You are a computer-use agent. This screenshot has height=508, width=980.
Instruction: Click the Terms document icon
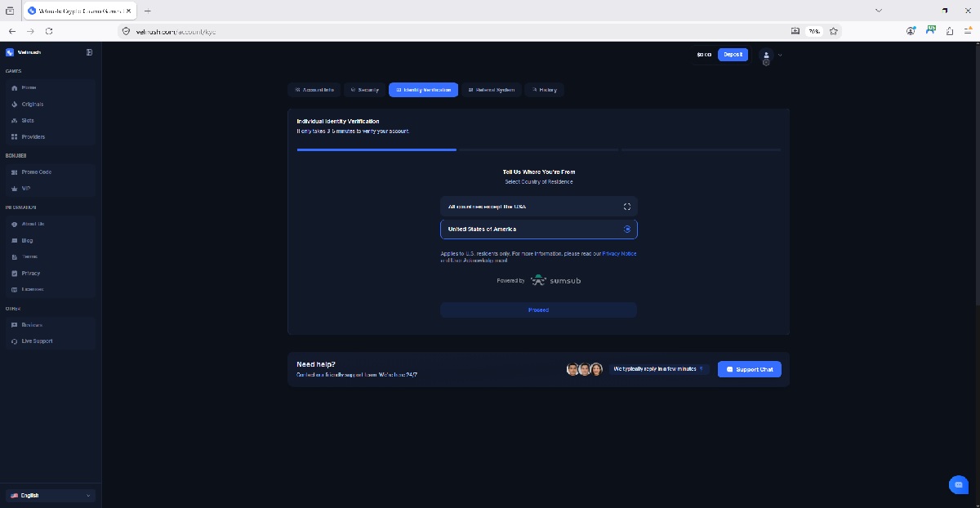(x=14, y=256)
